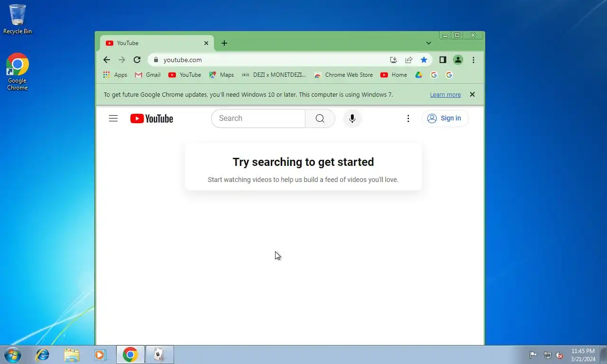Open the network tray icon
The image size is (607, 364).
tap(548, 355)
